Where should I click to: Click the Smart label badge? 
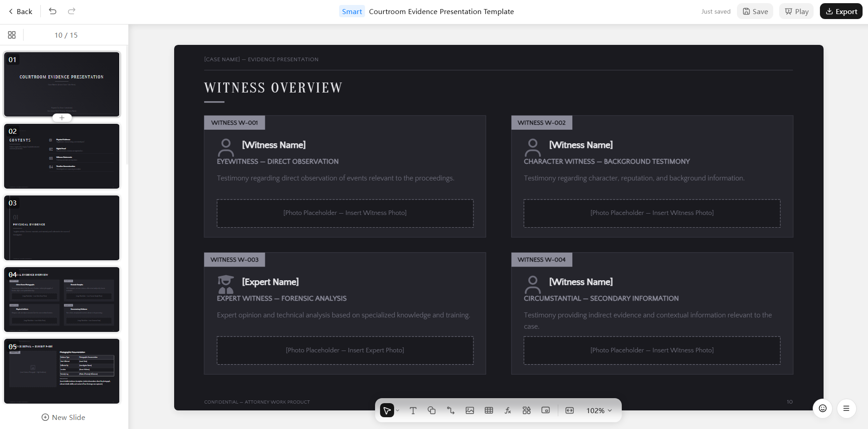(x=352, y=11)
